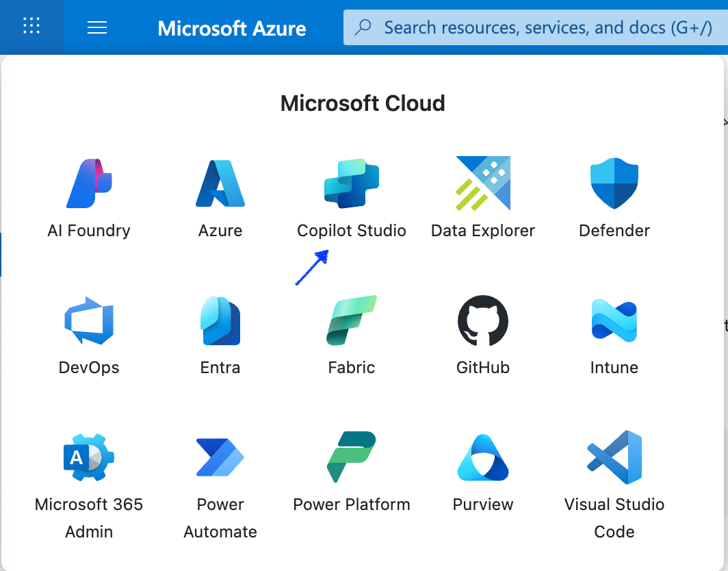Image resolution: width=728 pixels, height=571 pixels.
Task: Click the Power Automate text label
Action: (220, 518)
